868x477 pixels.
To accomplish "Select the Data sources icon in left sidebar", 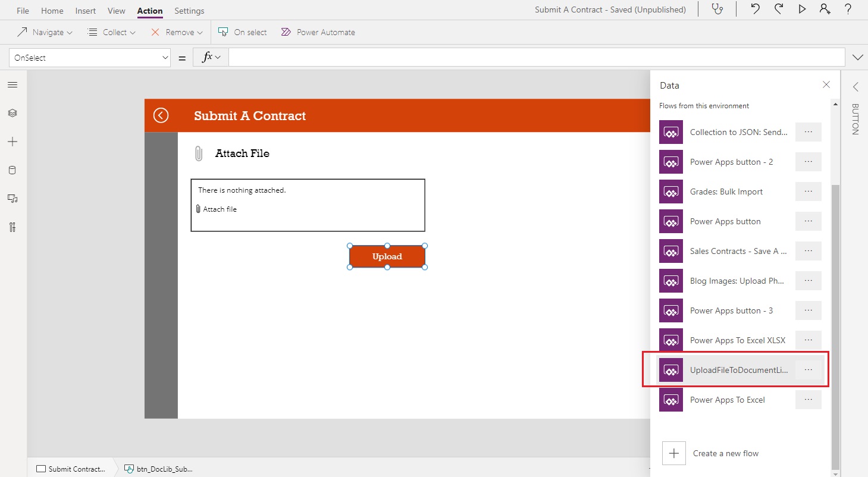I will click(x=12, y=170).
